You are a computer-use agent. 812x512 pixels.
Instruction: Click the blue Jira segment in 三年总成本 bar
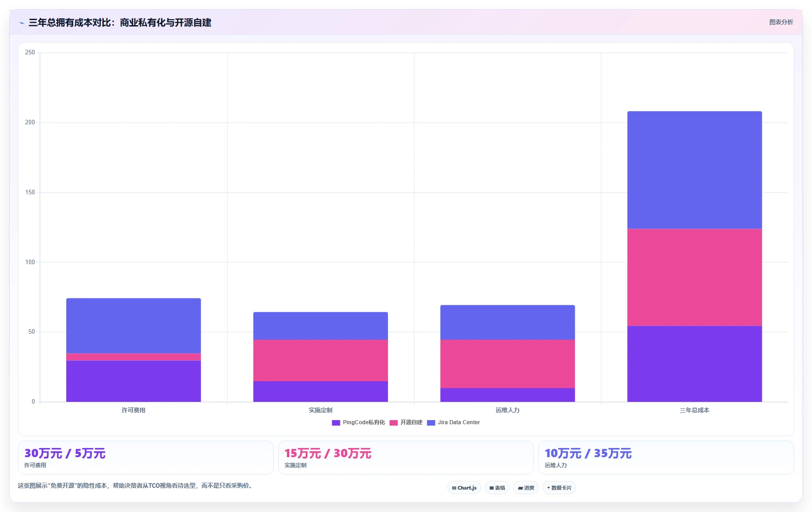pyautogui.click(x=695, y=170)
